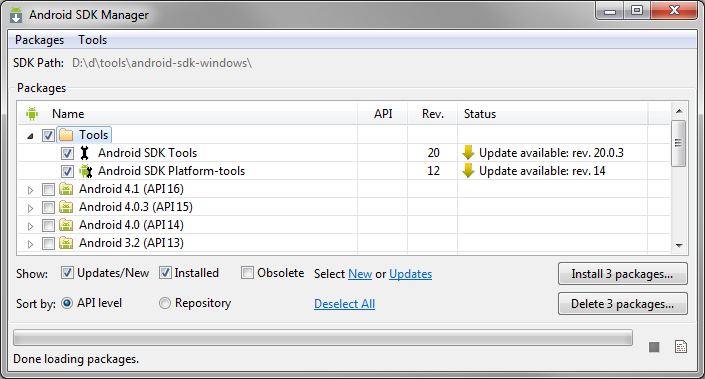Click the Android 4.1 (API 16) folder icon
Image resolution: width=705 pixels, height=379 pixels.
click(x=66, y=189)
